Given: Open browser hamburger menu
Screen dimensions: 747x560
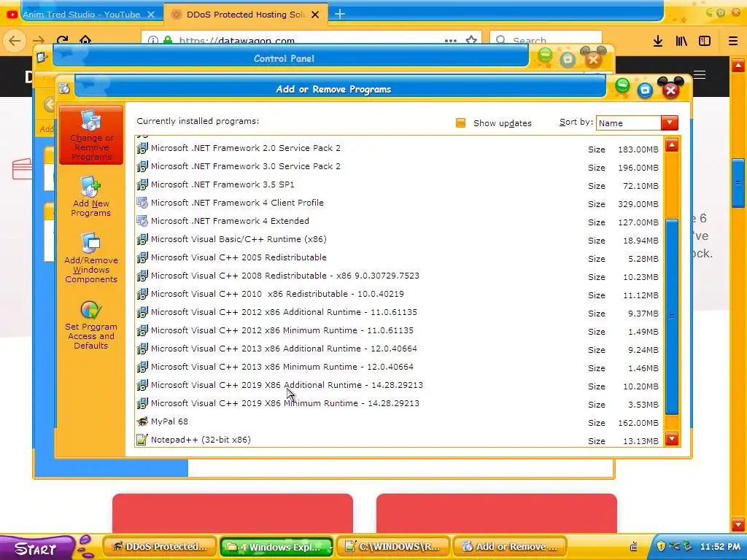Looking at the screenshot, I should (732, 41).
